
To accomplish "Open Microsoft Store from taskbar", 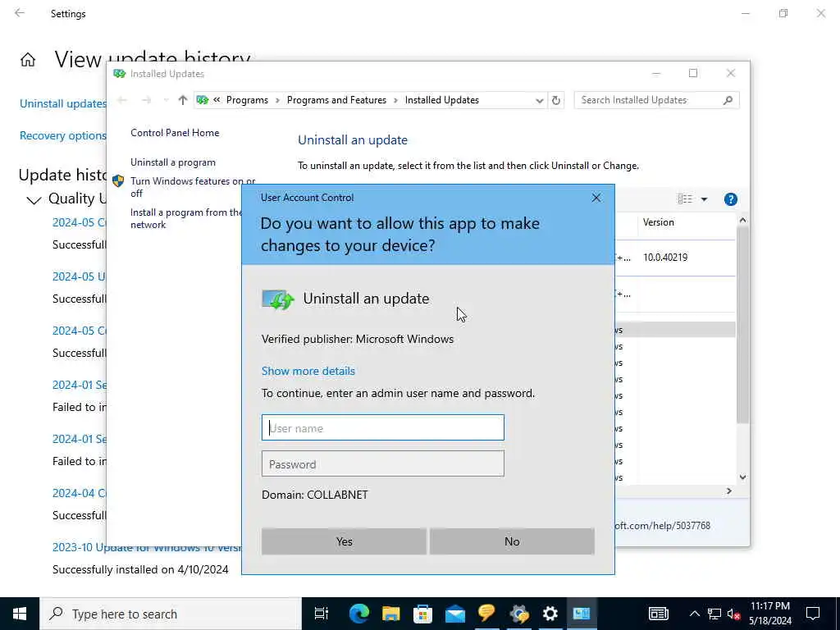I will (x=422, y=614).
